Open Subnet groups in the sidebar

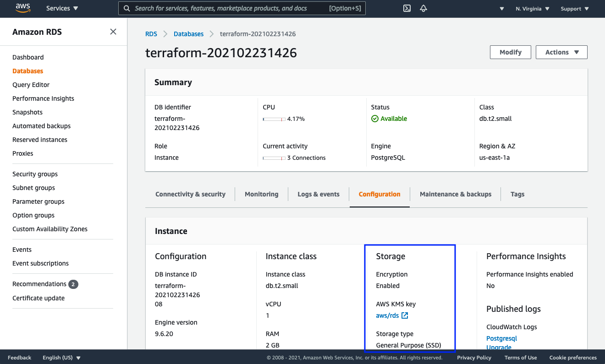pos(33,188)
